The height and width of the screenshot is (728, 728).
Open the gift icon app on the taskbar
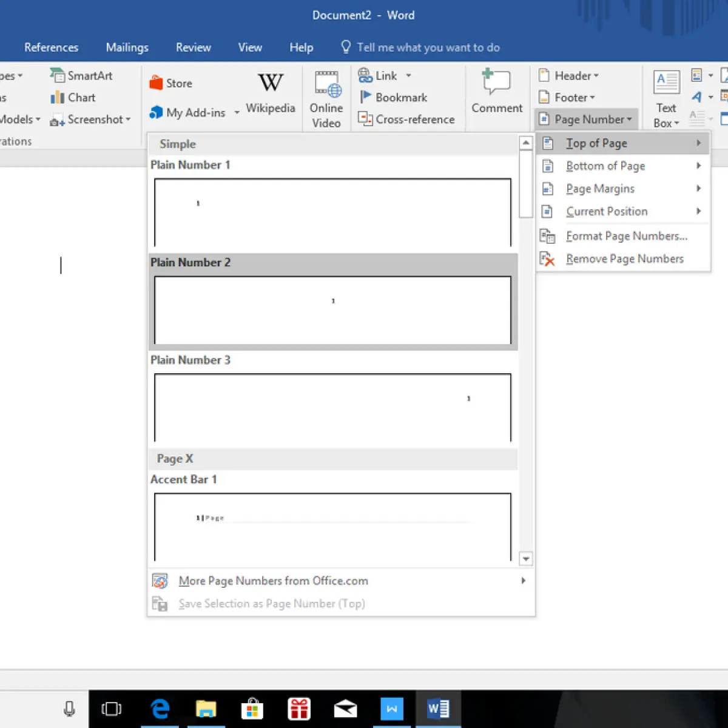click(299, 708)
